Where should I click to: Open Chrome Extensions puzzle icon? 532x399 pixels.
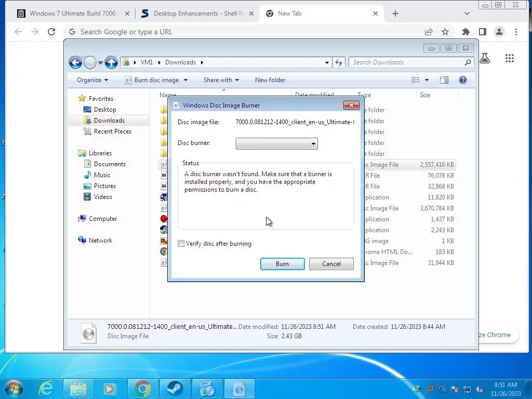pos(466,32)
